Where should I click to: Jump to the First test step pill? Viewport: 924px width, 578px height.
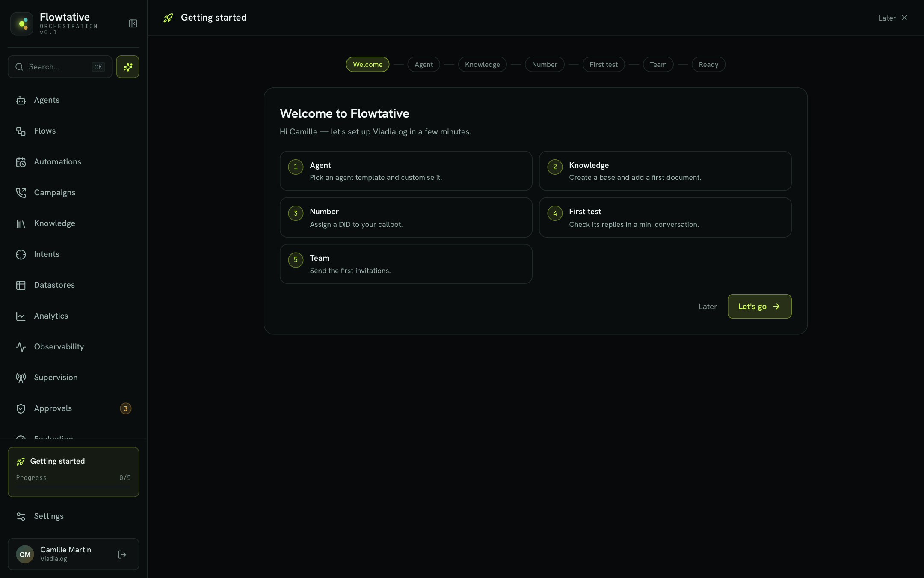click(x=604, y=64)
